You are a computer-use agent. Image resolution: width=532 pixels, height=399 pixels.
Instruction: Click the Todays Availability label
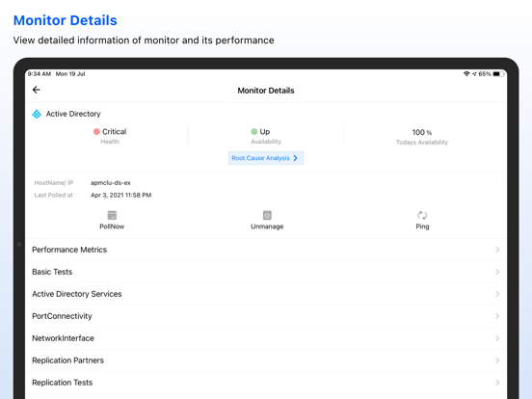click(422, 143)
